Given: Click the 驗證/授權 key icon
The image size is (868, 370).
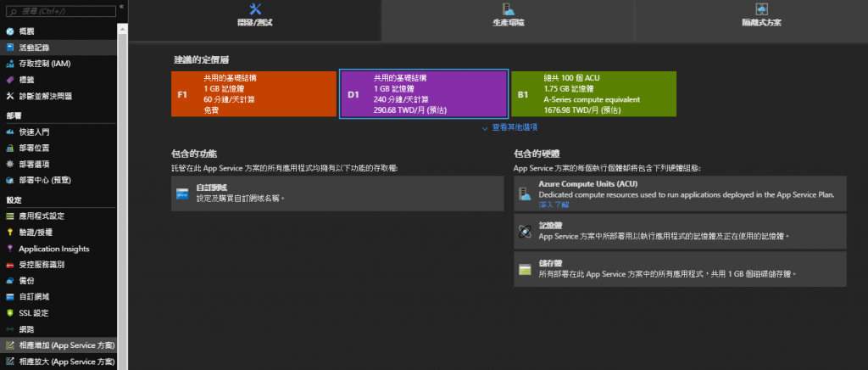Looking at the screenshot, I should (10, 232).
